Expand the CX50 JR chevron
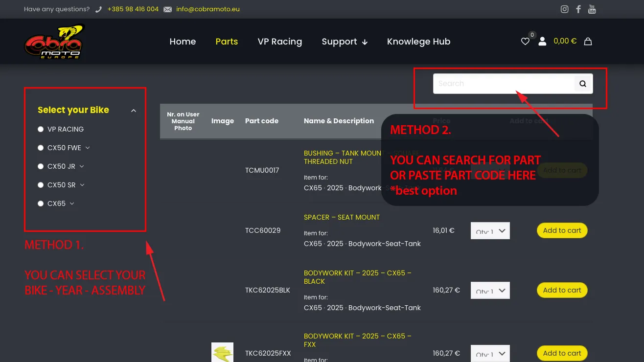The image size is (644, 362). pyautogui.click(x=82, y=166)
